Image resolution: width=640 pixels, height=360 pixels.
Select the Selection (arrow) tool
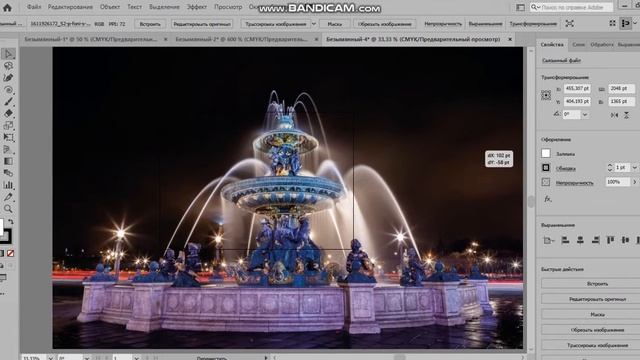8,54
